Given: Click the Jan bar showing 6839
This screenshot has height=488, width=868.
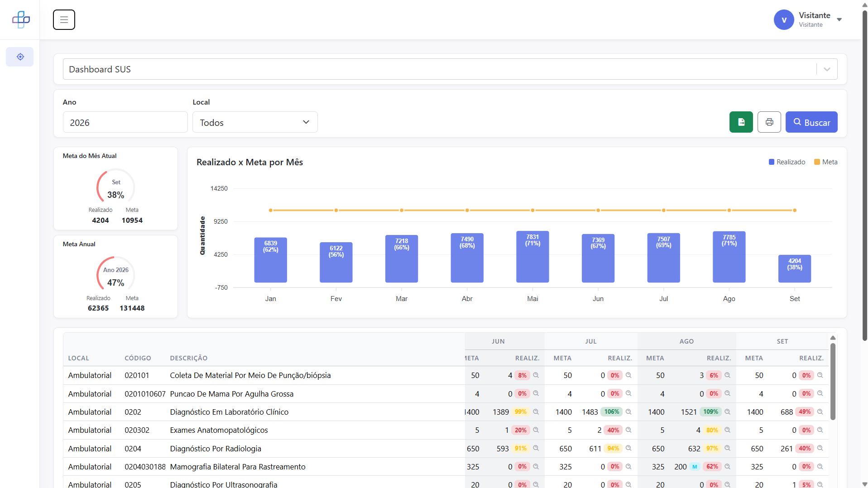Looking at the screenshot, I should (271, 260).
